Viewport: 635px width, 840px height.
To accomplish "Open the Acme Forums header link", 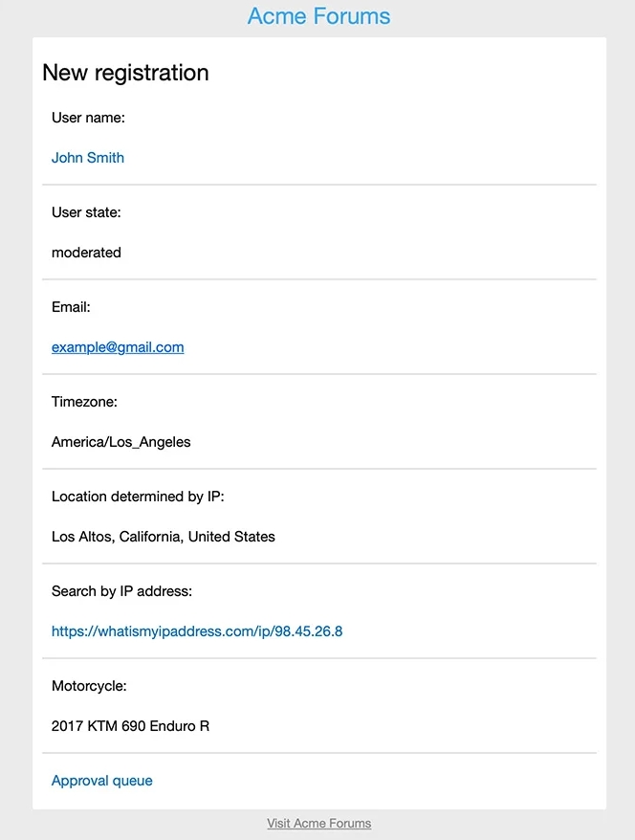I will pos(318,16).
